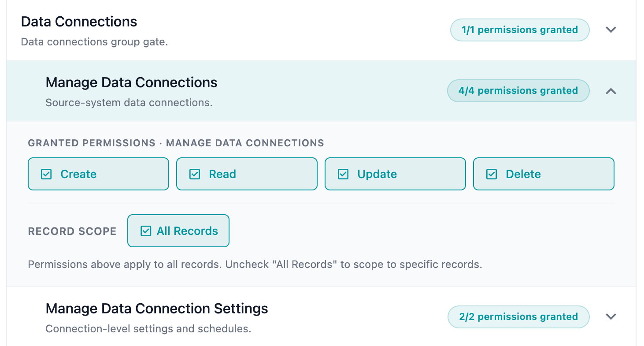Click the 'Source-system data connections.' description
Screen dimensions: 644x346
129,103
